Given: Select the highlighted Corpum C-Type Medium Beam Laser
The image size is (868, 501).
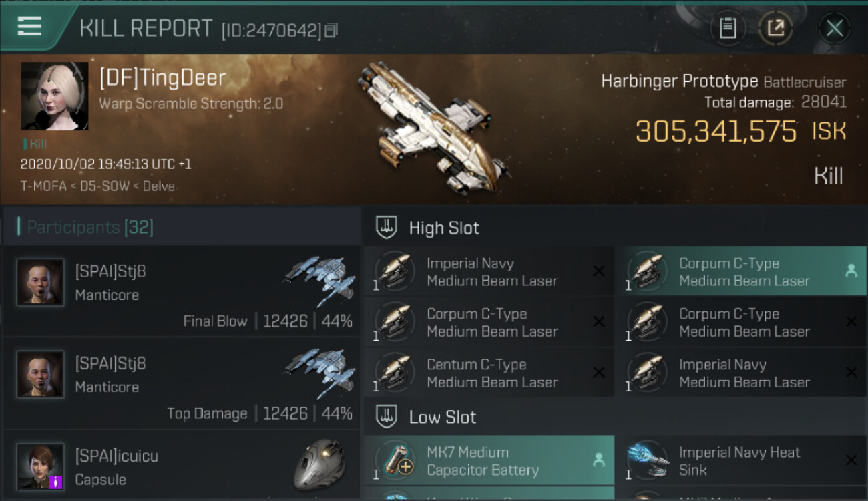Looking at the screenshot, I should (741, 271).
